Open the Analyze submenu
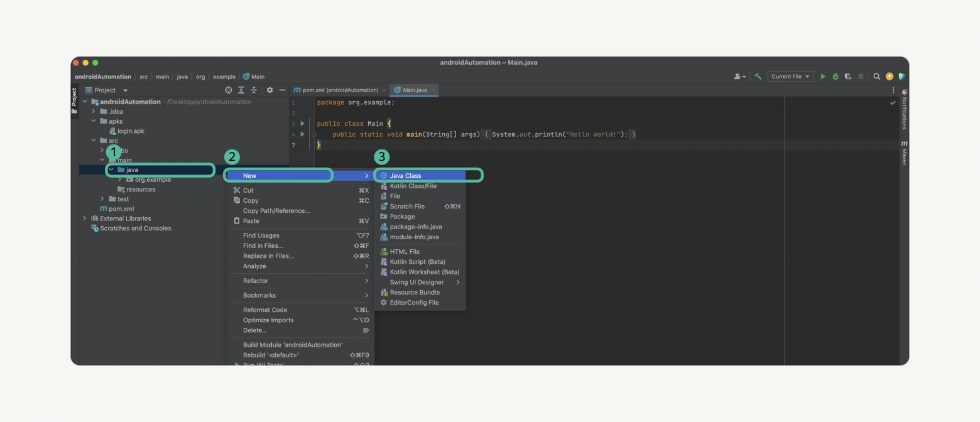The height and width of the screenshot is (422, 980). pos(300,266)
